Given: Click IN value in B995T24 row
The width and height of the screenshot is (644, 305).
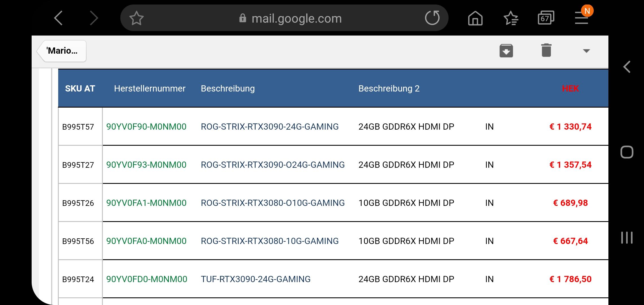Looking at the screenshot, I should (x=489, y=279).
